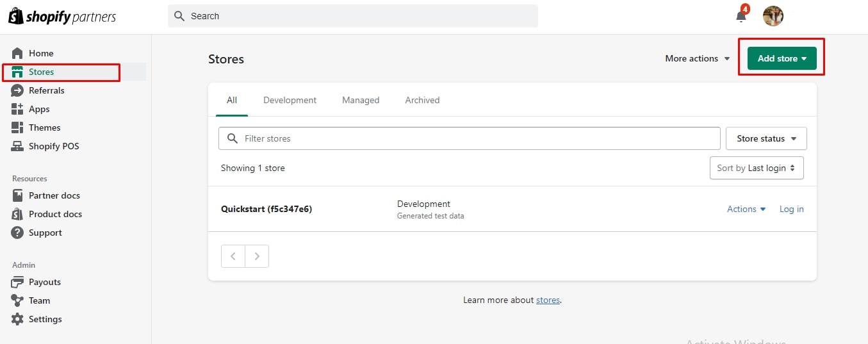Click the Payouts wallet icon
The width and height of the screenshot is (868, 344).
click(17, 282)
